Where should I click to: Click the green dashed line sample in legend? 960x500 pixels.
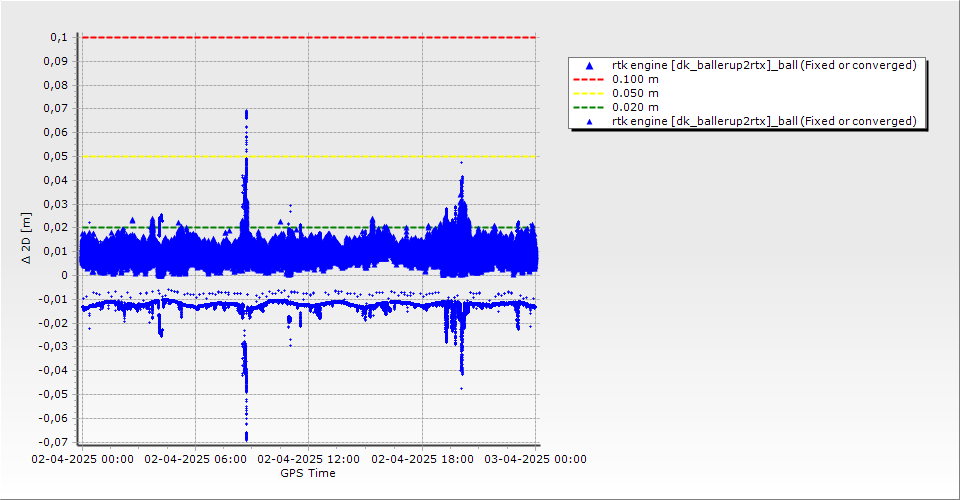pyautogui.click(x=588, y=108)
